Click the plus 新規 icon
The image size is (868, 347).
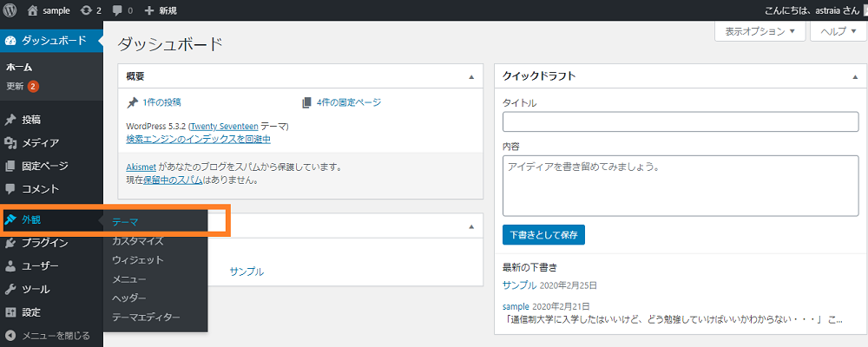tap(149, 10)
